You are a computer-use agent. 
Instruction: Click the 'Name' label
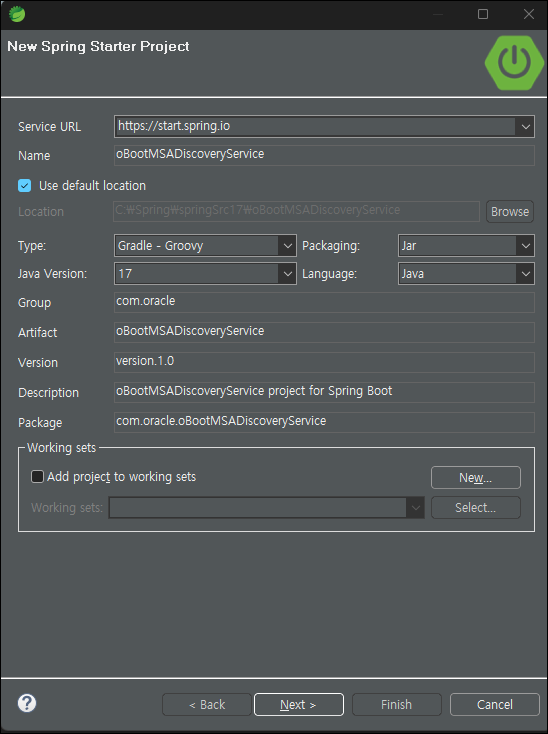tap(34, 156)
